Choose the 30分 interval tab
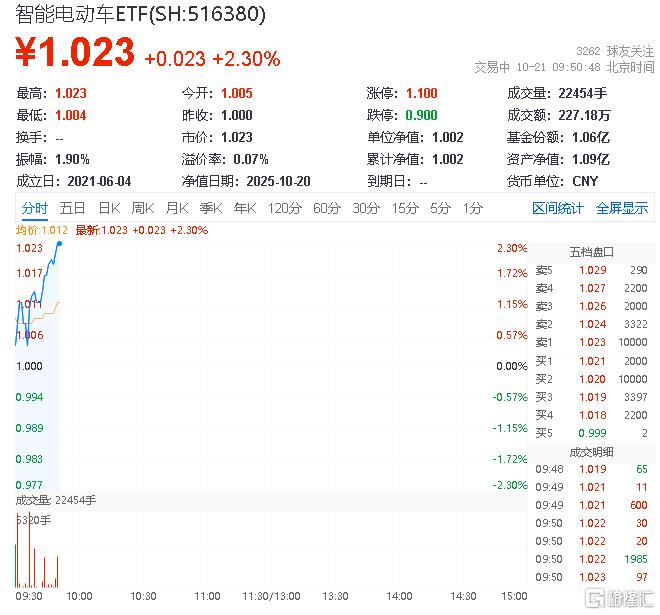This screenshot has width=660, height=615. click(x=365, y=208)
